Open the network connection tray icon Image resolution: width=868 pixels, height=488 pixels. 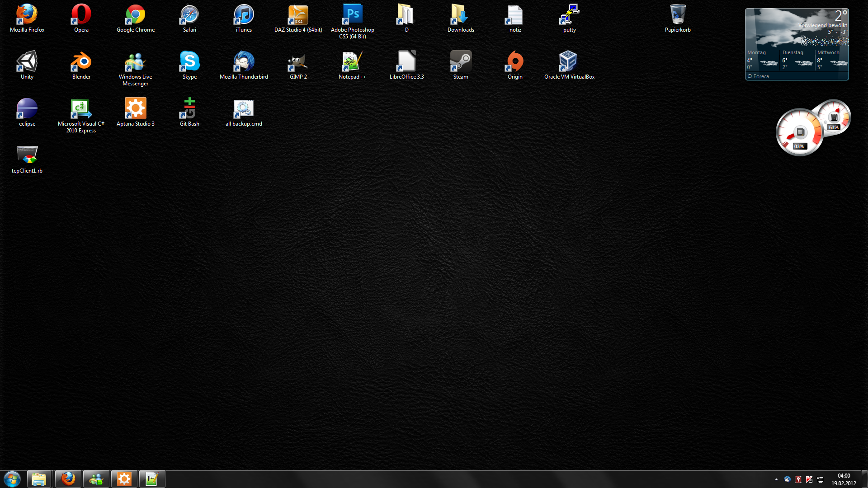(820, 479)
